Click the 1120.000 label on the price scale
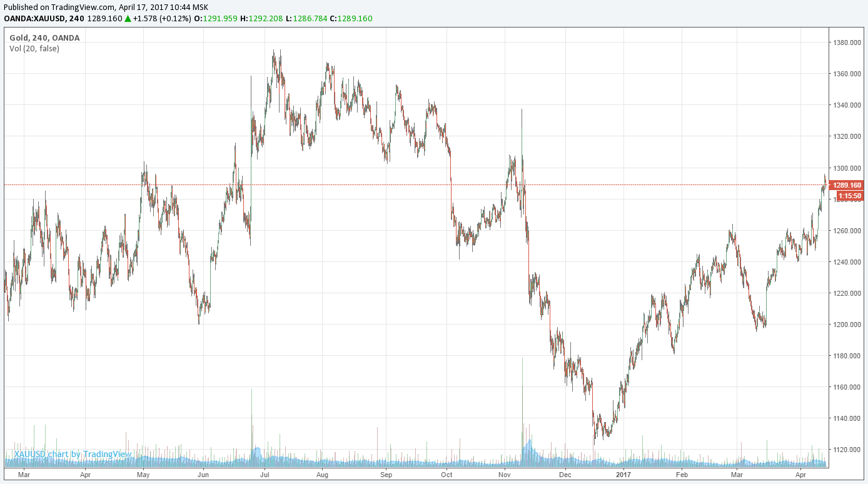Image resolution: width=868 pixels, height=484 pixels. pos(848,450)
